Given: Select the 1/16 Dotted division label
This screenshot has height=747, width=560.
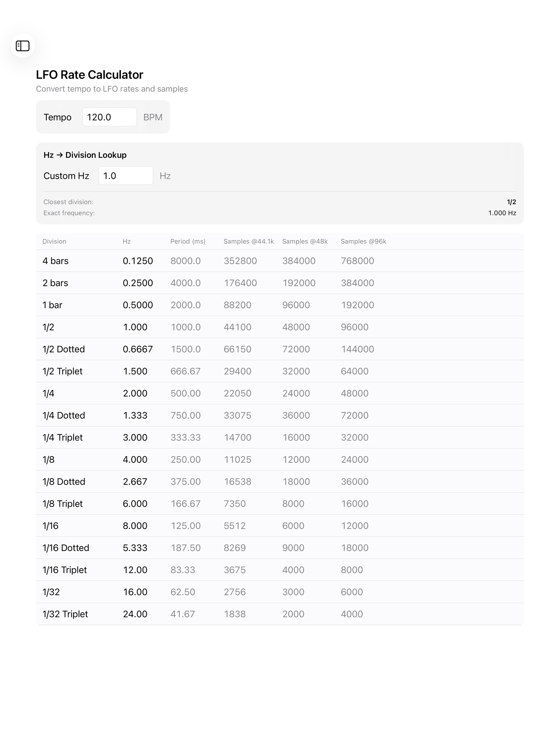Looking at the screenshot, I should pyautogui.click(x=66, y=547).
